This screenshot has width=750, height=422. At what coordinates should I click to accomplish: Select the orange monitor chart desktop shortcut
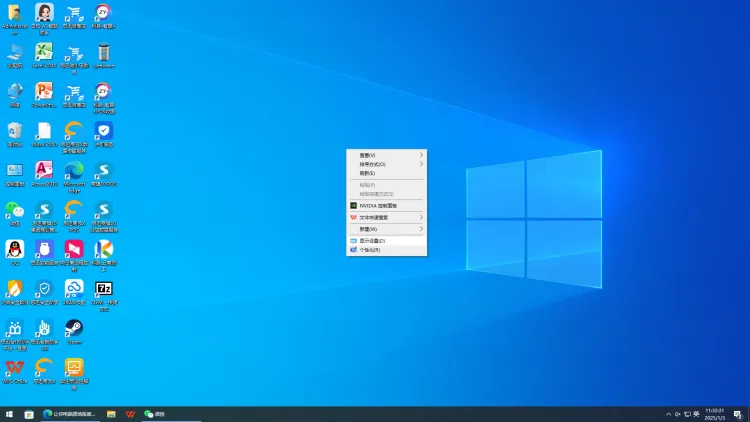(x=74, y=374)
